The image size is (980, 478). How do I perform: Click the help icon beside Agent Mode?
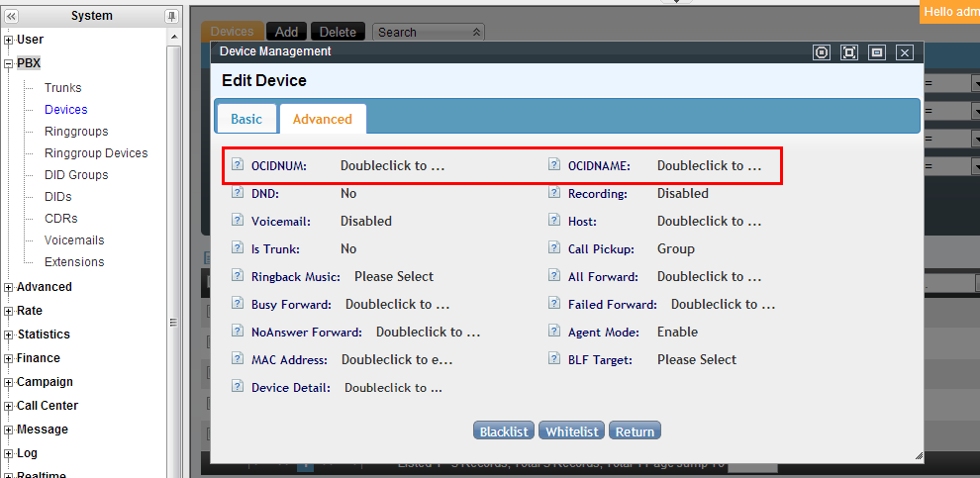(x=554, y=332)
